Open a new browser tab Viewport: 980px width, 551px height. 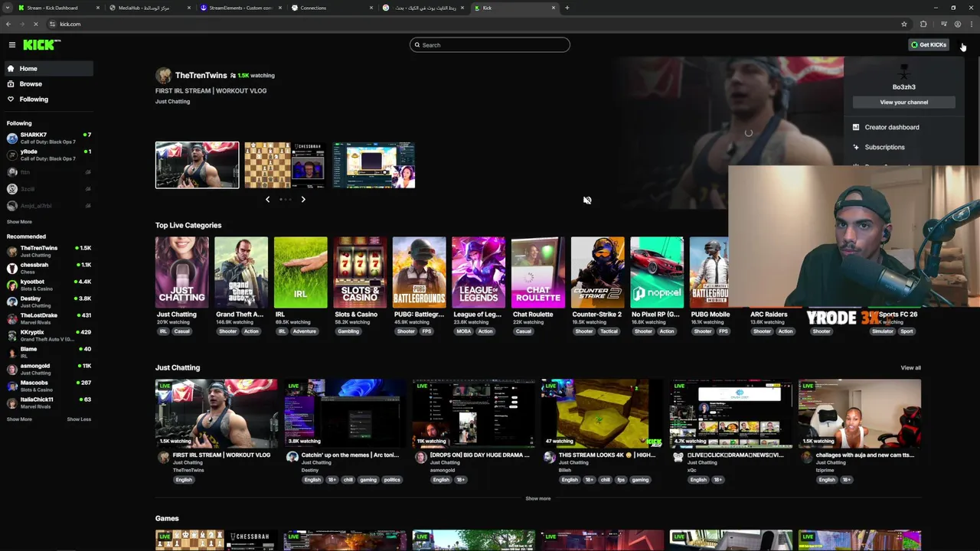(567, 8)
